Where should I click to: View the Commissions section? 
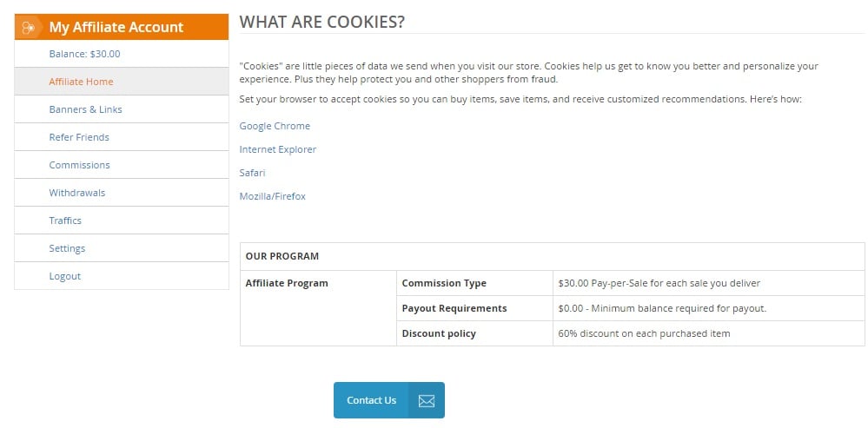122,165
